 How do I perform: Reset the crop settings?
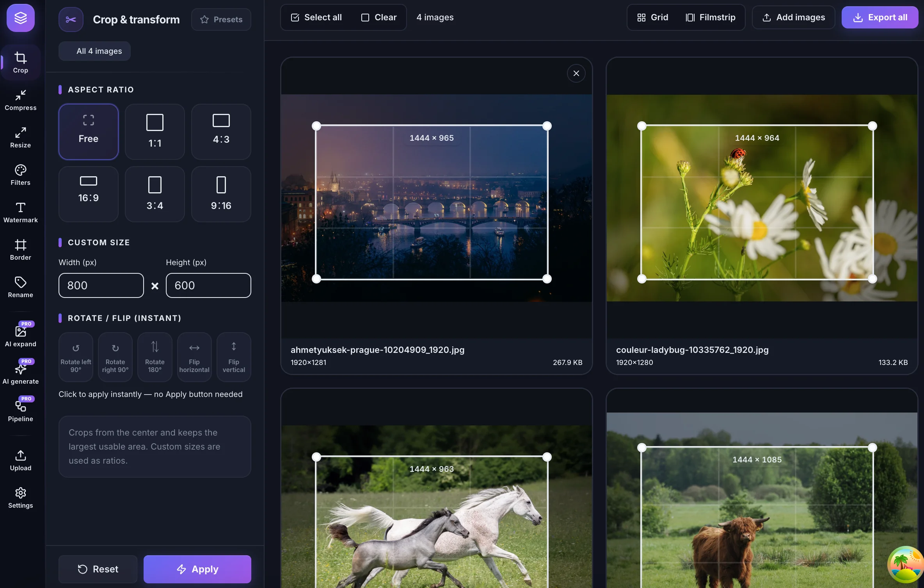(98, 569)
